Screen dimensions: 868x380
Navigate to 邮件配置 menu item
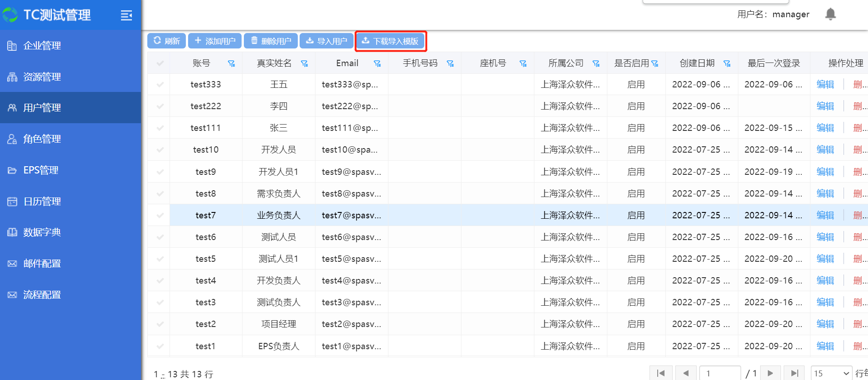click(x=42, y=264)
